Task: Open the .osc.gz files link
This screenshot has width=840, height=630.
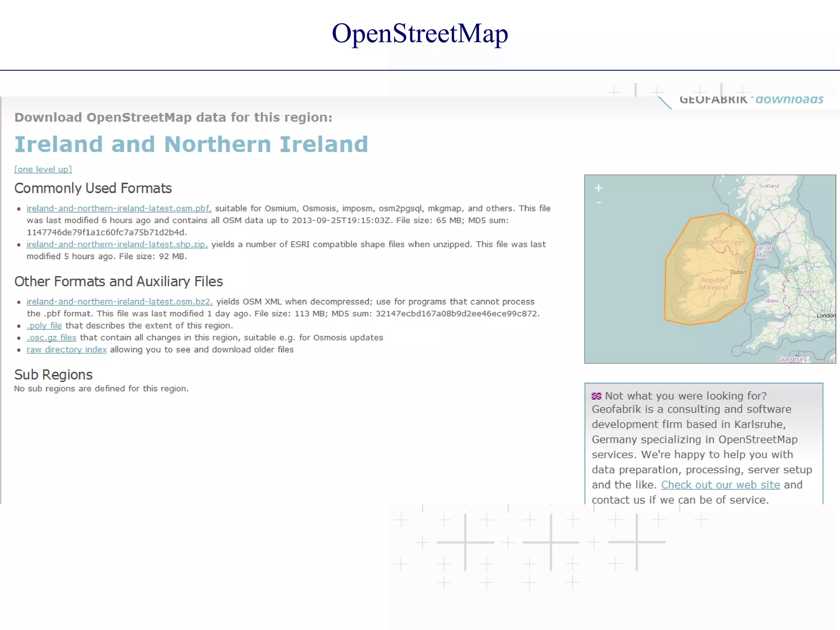Action: 52,338
